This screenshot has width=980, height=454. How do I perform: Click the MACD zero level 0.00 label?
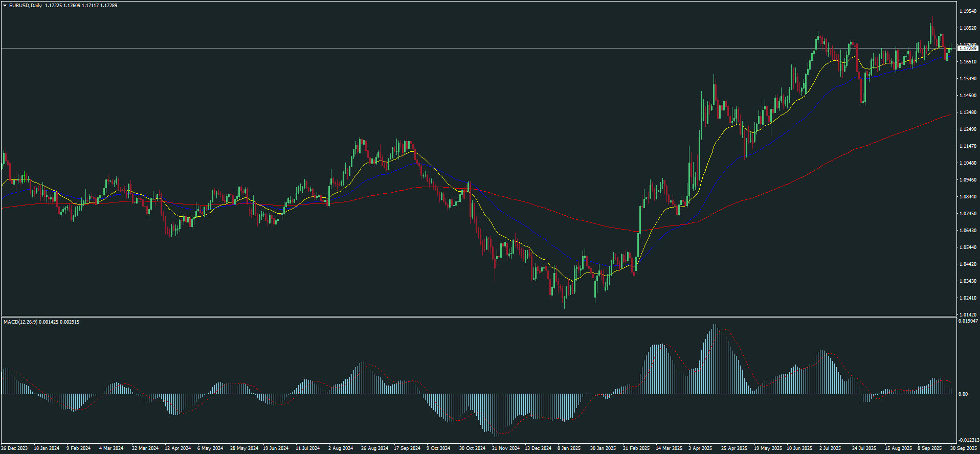pyautogui.click(x=963, y=394)
